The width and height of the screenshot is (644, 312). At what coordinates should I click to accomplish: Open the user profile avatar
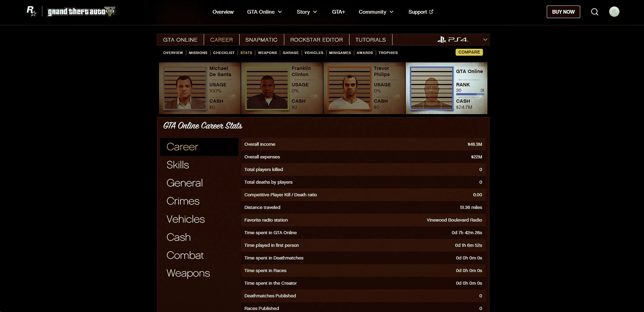click(614, 12)
